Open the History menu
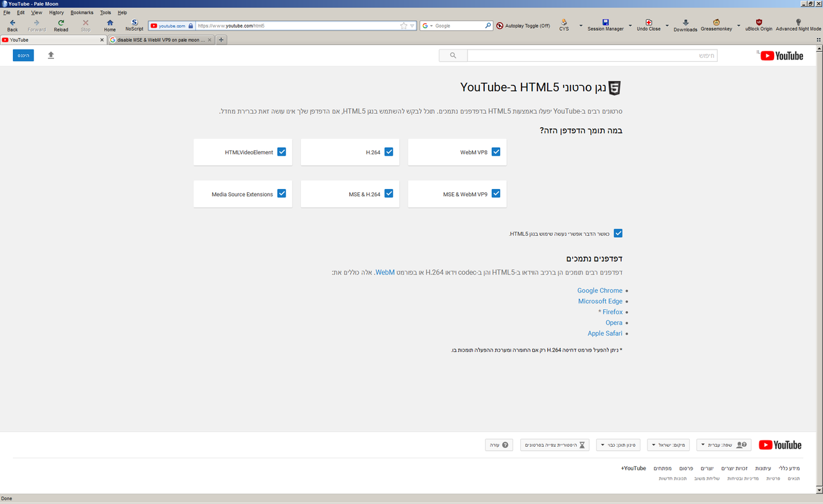Image resolution: width=823 pixels, height=504 pixels. (57, 12)
